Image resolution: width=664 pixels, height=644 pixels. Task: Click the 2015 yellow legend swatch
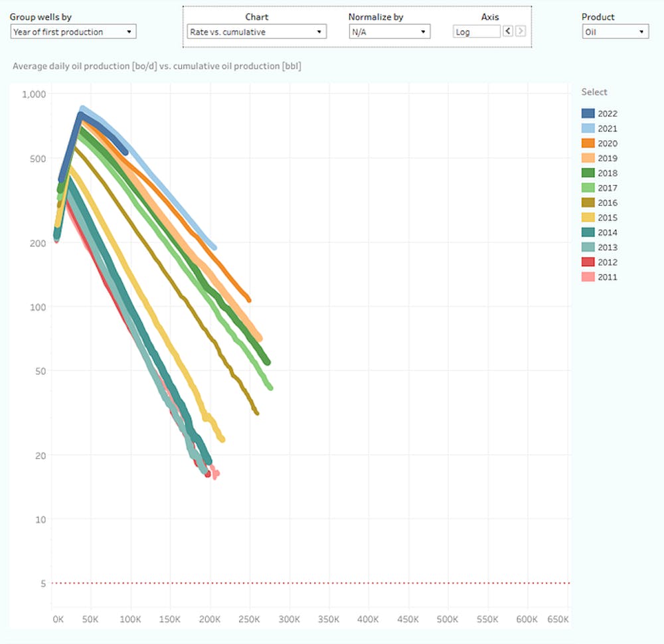tap(588, 217)
